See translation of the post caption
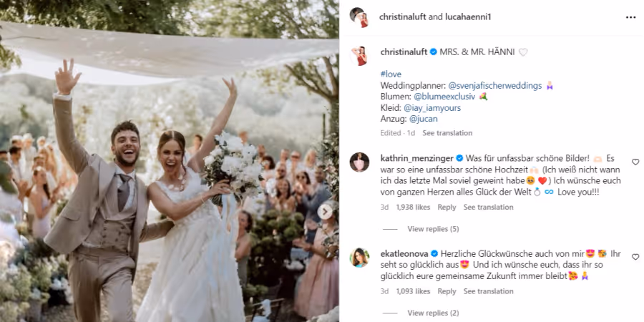The image size is (644, 322). pyautogui.click(x=447, y=133)
